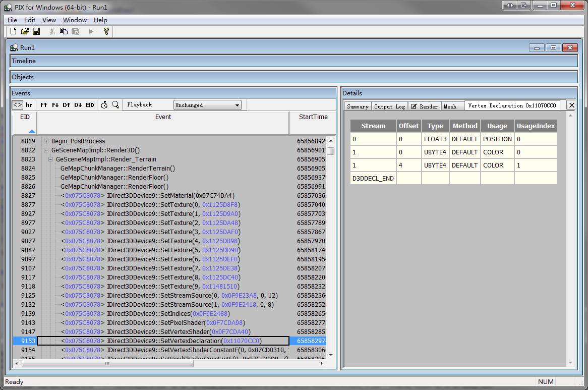Go to previous draw call with D↑
This screenshot has width=588, height=390.
pos(67,105)
